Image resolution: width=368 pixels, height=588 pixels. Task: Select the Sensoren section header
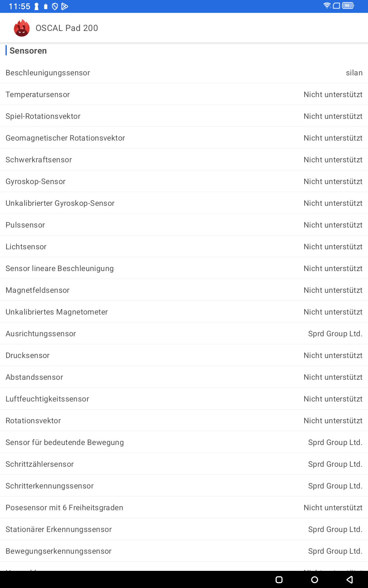point(28,51)
